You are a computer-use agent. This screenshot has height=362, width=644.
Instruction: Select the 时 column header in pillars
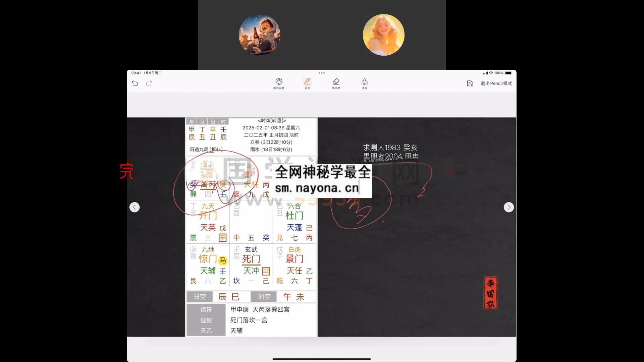pos(223,122)
